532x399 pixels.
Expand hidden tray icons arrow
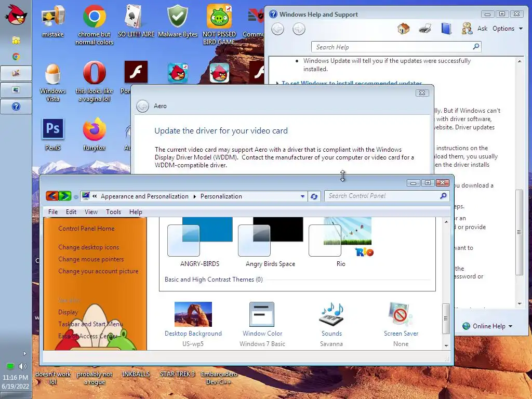(x=24, y=353)
